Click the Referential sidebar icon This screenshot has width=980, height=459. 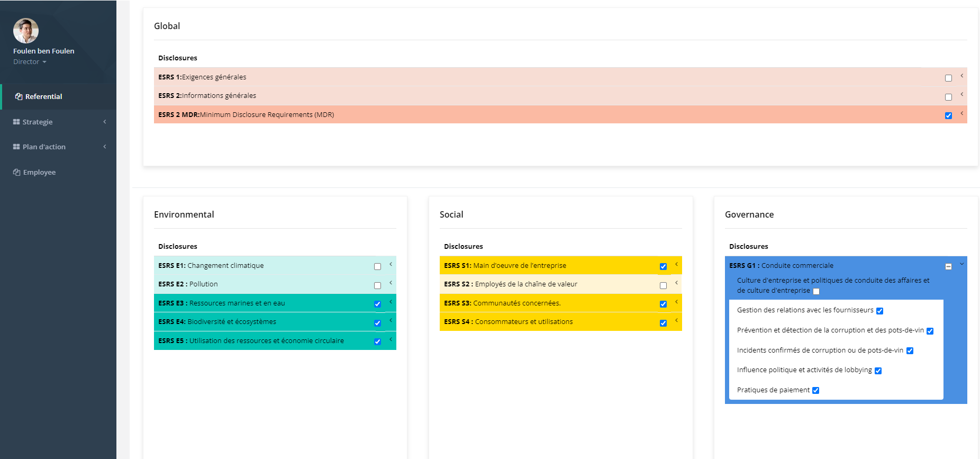[x=19, y=97]
